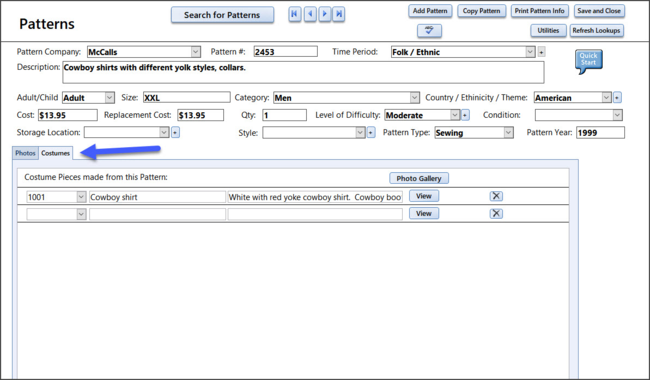
Task: Click the spell check icon button
Action: 429,31
